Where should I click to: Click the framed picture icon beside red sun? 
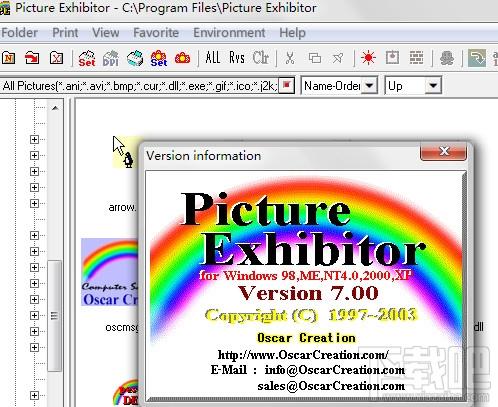[392, 58]
